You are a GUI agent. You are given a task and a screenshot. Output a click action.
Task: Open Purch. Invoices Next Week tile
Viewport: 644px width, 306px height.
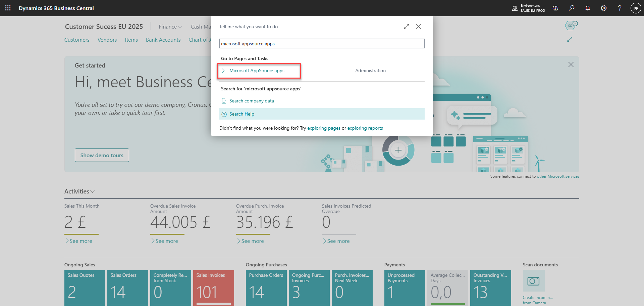(x=352, y=288)
